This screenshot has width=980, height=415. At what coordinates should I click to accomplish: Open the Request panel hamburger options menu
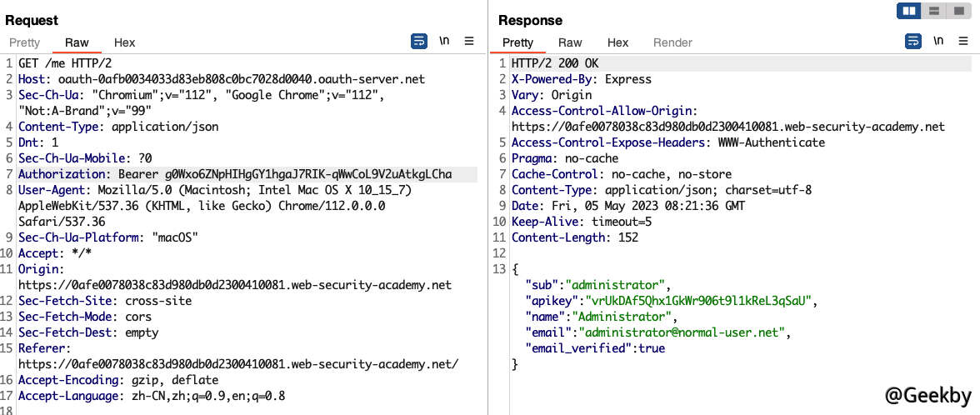[x=469, y=41]
